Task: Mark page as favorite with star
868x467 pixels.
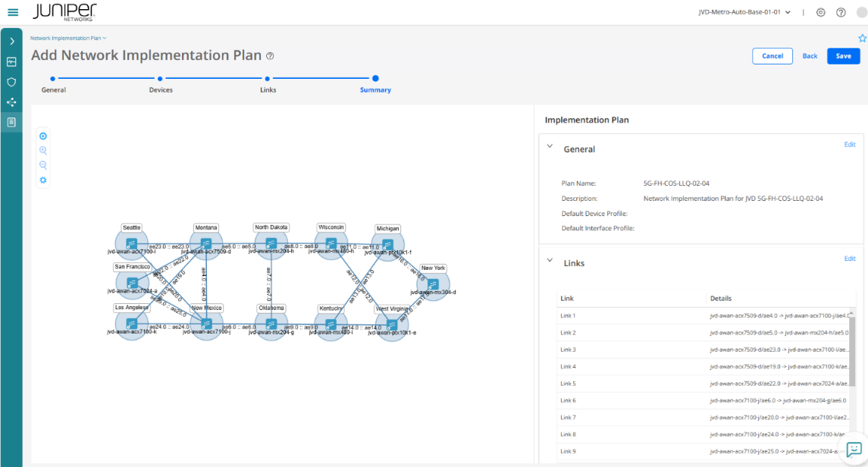Action: coord(862,38)
